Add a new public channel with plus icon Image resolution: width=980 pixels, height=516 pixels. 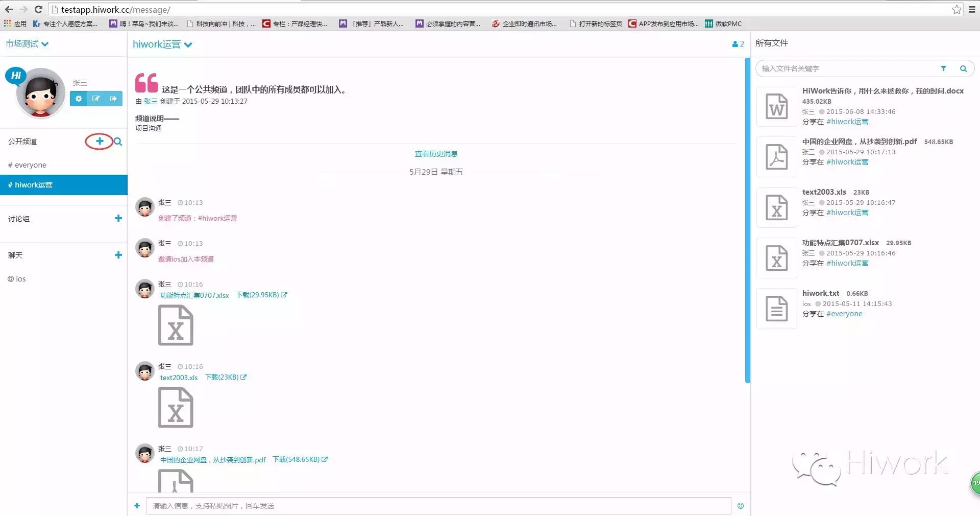[100, 141]
